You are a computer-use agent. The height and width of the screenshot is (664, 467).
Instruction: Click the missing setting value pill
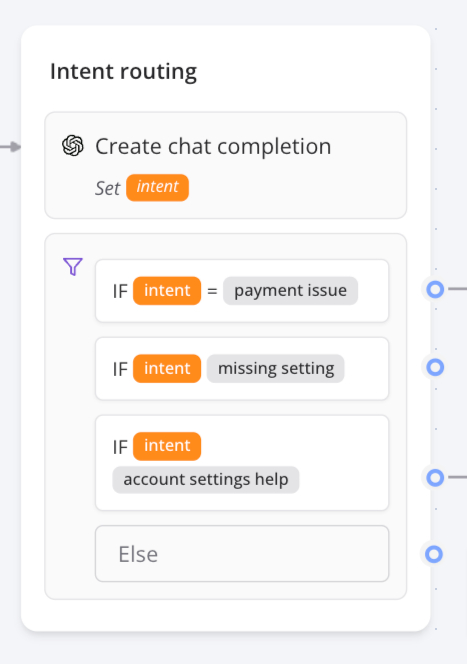pos(276,368)
